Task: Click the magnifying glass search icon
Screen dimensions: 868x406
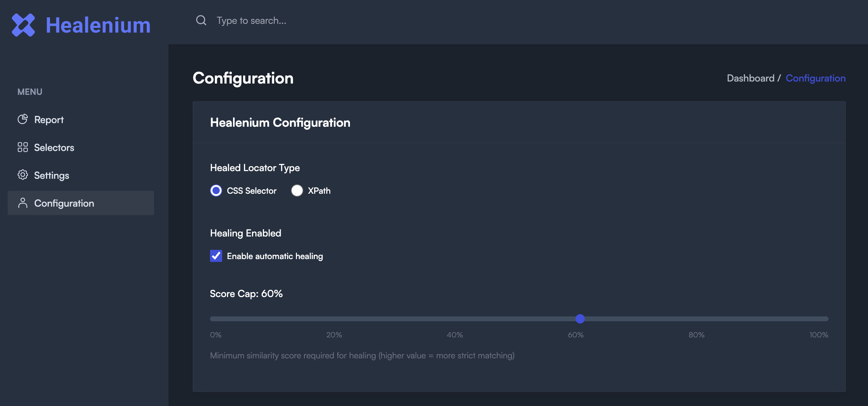Action: tap(201, 20)
